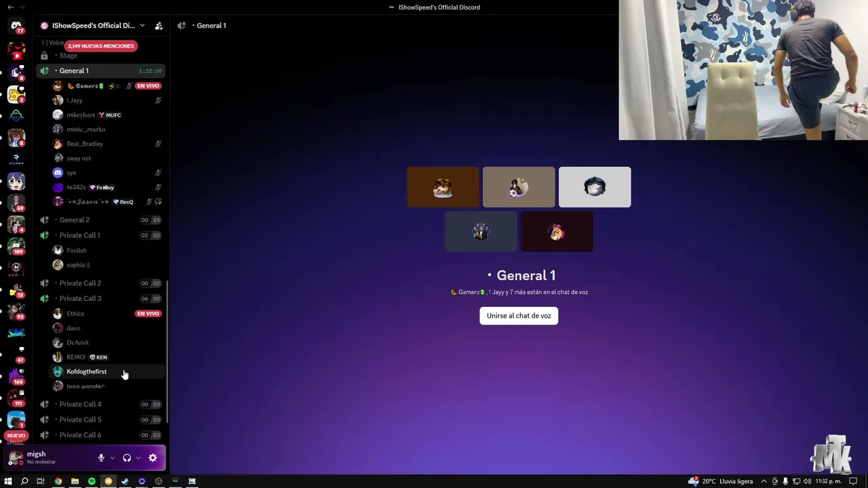
Task: Select user te342s in voice list
Action: 107,187
